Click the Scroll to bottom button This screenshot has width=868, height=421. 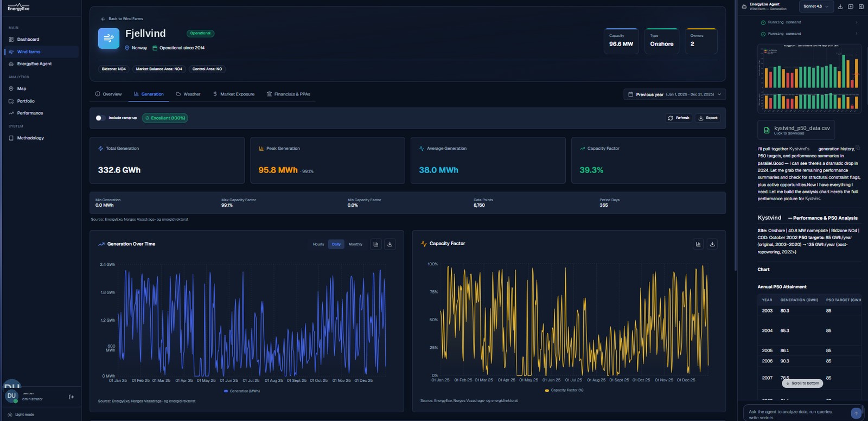click(802, 383)
